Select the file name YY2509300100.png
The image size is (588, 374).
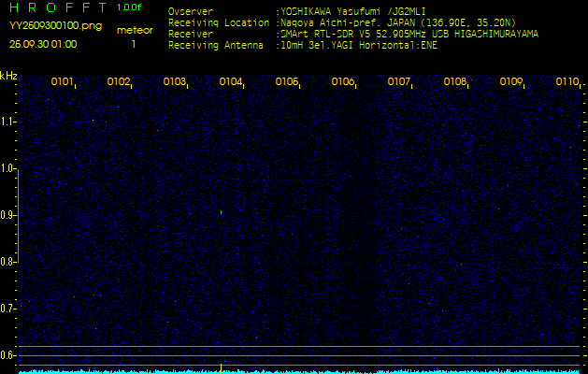tap(55, 26)
